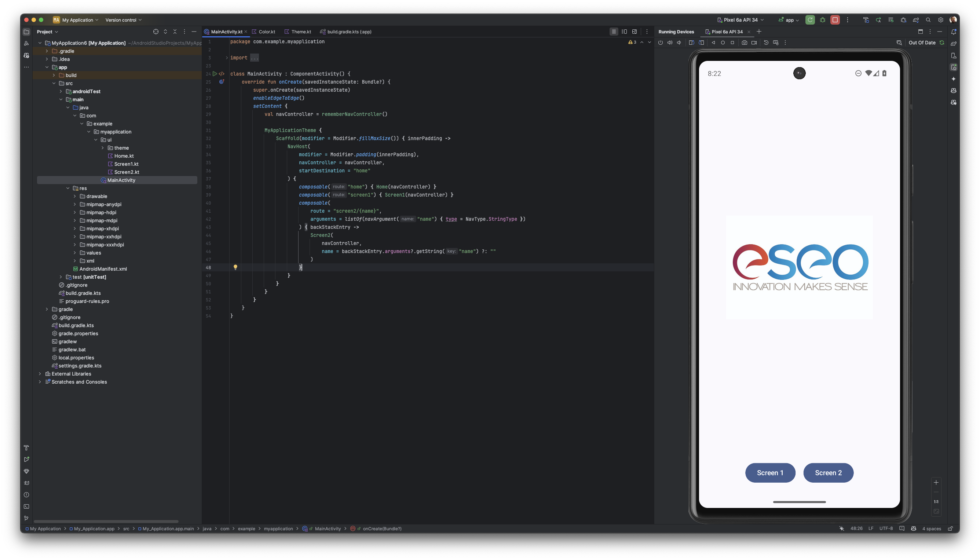Open Search Everywhere magnifier icon
The image size is (980, 560).
928,20
